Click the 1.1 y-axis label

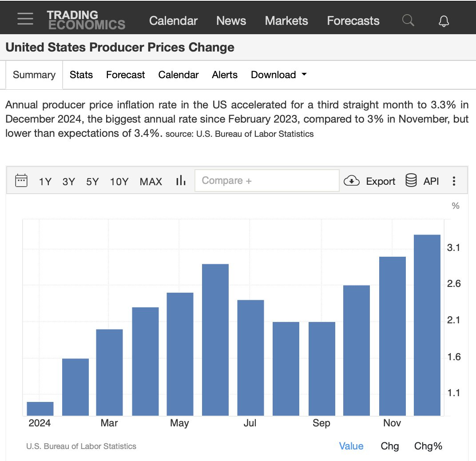[x=453, y=393]
